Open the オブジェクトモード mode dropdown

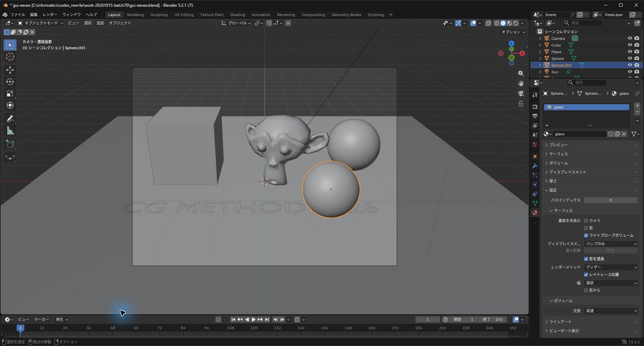[x=40, y=23]
